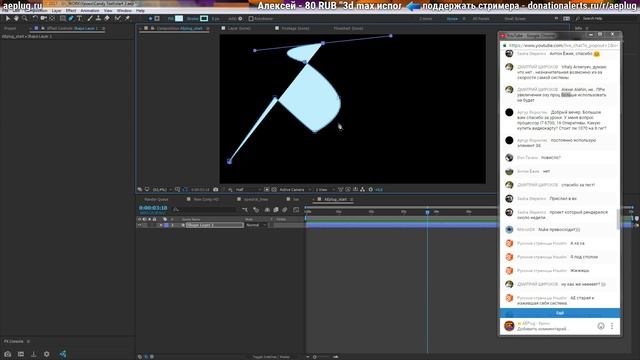The image size is (640, 360).
Task: Switch to Effect Controls Shape Layer 1 tab
Action: coord(72,29)
